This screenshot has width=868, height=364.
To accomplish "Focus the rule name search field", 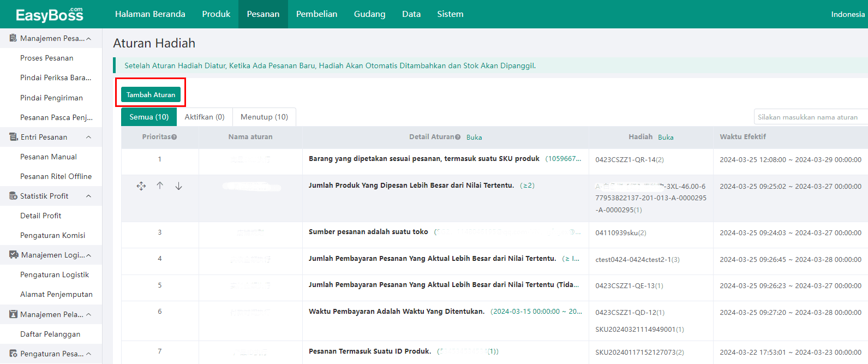I will point(811,117).
